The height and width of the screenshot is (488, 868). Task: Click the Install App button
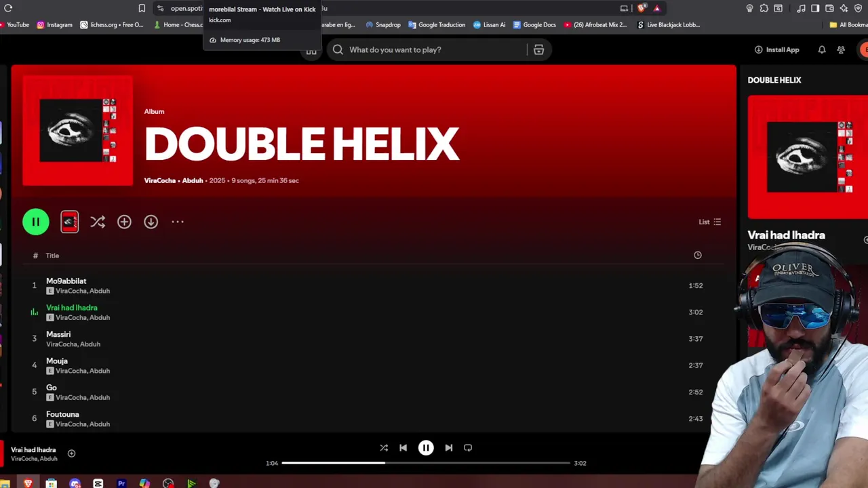pyautogui.click(x=776, y=49)
